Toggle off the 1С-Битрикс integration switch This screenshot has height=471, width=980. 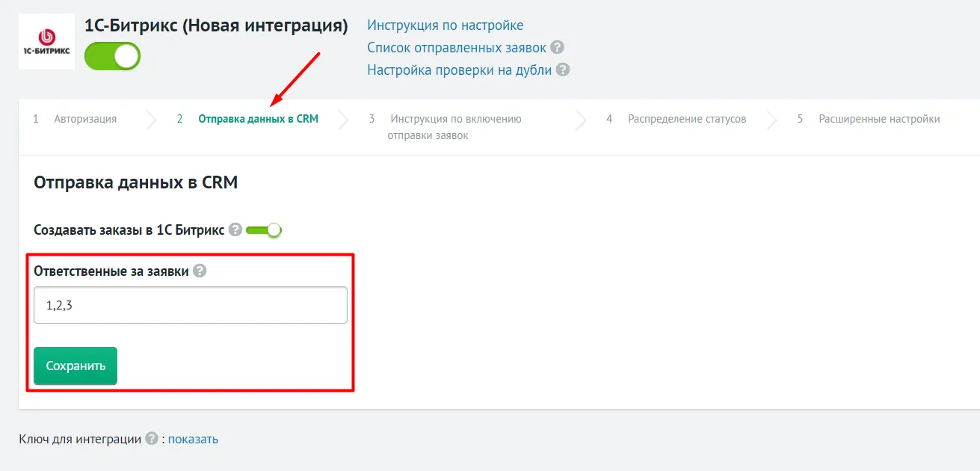click(x=113, y=56)
